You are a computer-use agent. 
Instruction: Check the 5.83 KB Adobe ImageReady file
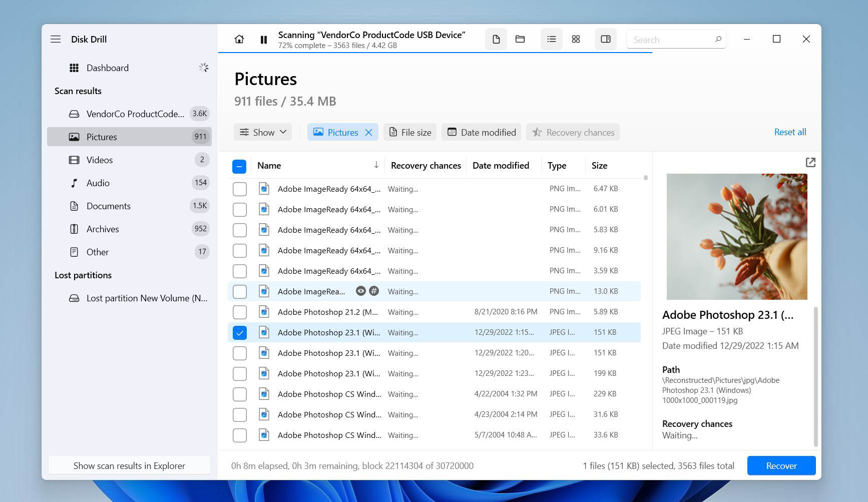point(240,230)
